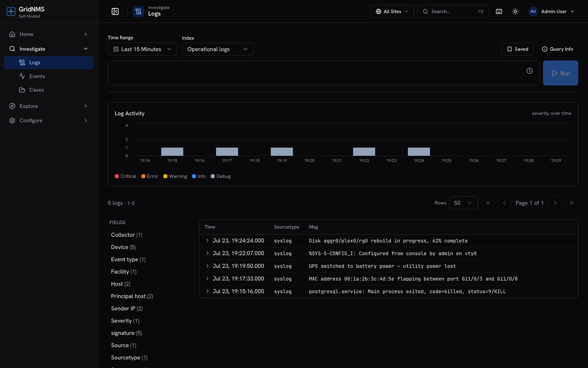Viewport: 588px width, 368px height.
Task: Toggle Critical severity in chart legend
Action: click(x=125, y=176)
